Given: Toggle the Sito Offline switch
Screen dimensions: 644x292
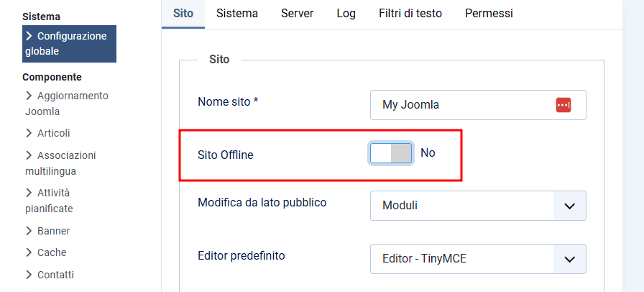Looking at the screenshot, I should (391, 153).
